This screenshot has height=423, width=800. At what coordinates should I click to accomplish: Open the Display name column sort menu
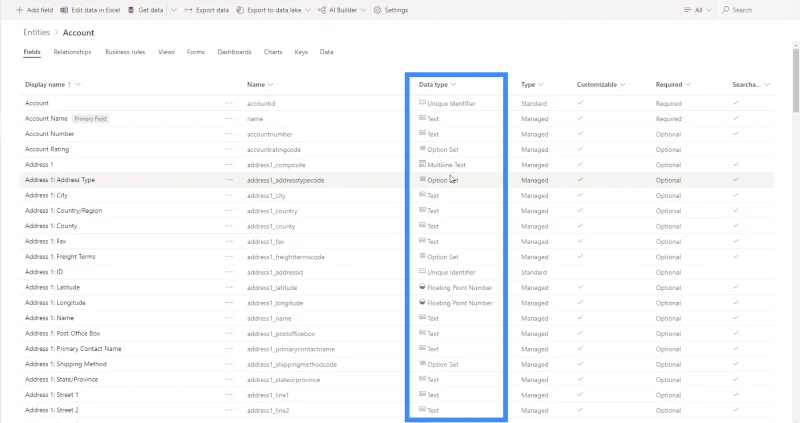pos(78,85)
